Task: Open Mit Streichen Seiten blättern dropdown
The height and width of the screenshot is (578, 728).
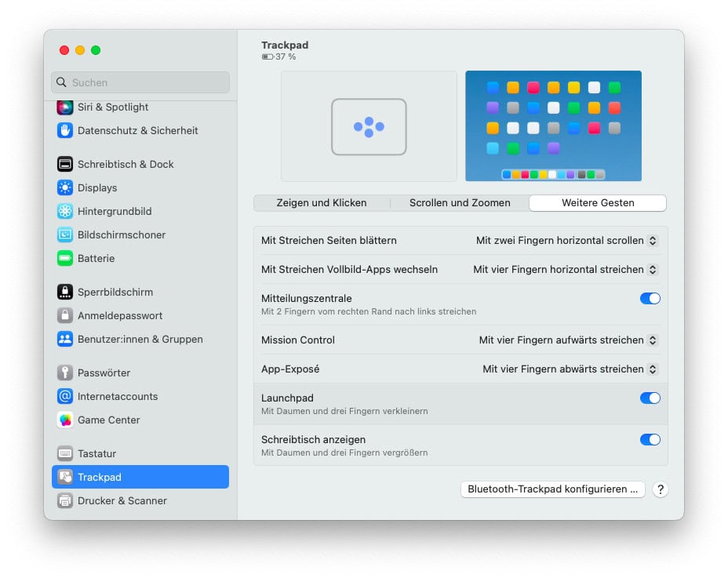Action: click(x=566, y=241)
